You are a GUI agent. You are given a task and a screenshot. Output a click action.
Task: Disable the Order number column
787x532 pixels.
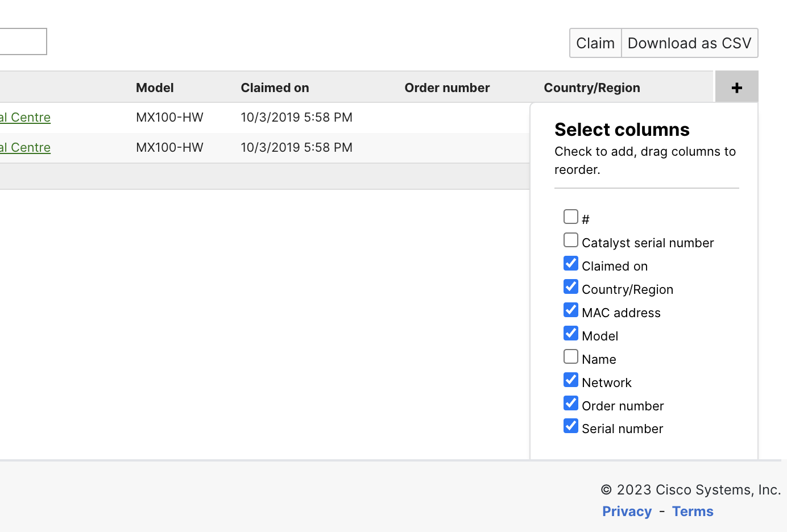[570, 403]
